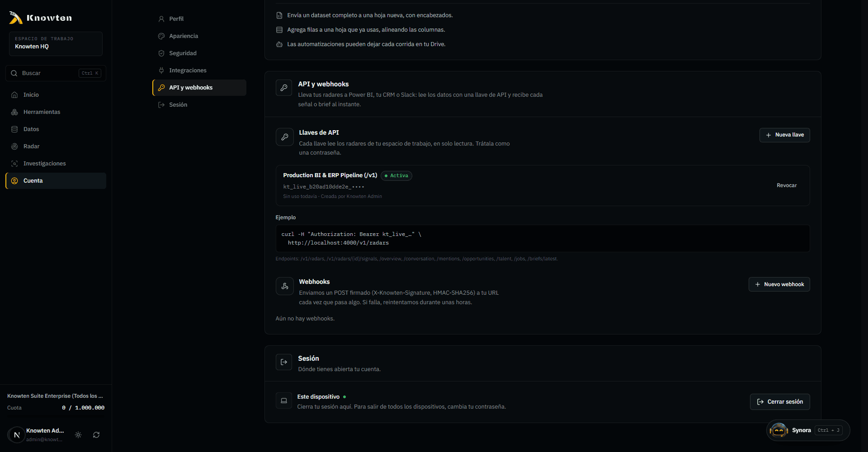This screenshot has height=452, width=868.
Task: Click the curl example code block
Action: tap(542, 239)
